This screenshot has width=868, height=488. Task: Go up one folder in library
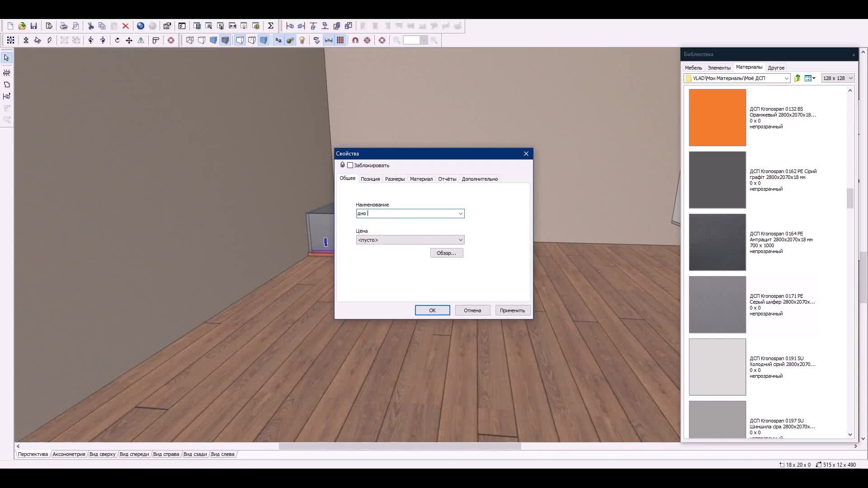pyautogui.click(x=797, y=78)
